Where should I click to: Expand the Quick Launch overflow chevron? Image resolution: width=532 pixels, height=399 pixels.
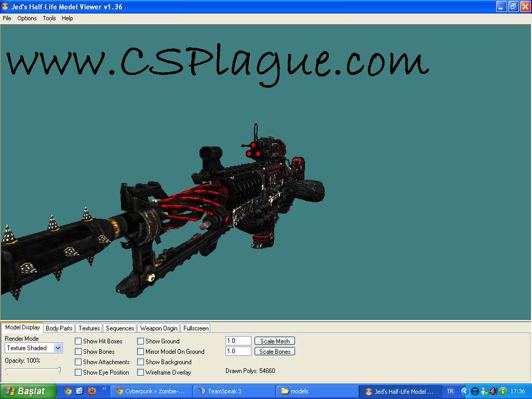pos(104,388)
